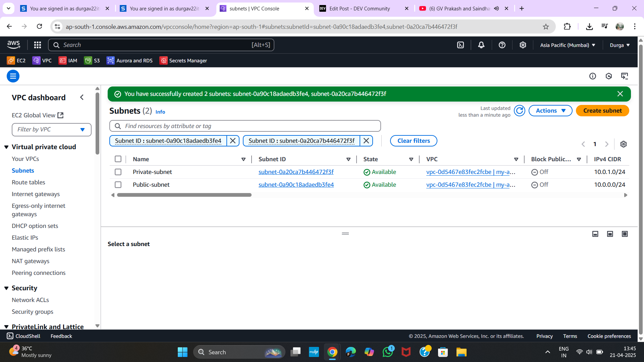Open Chrome extensions puzzle icon

coord(567,26)
